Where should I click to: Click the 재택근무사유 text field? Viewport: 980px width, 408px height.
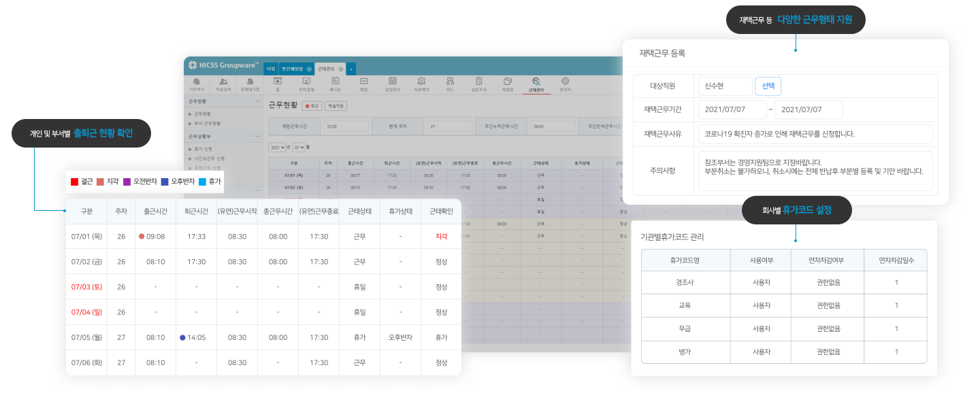[815, 134]
